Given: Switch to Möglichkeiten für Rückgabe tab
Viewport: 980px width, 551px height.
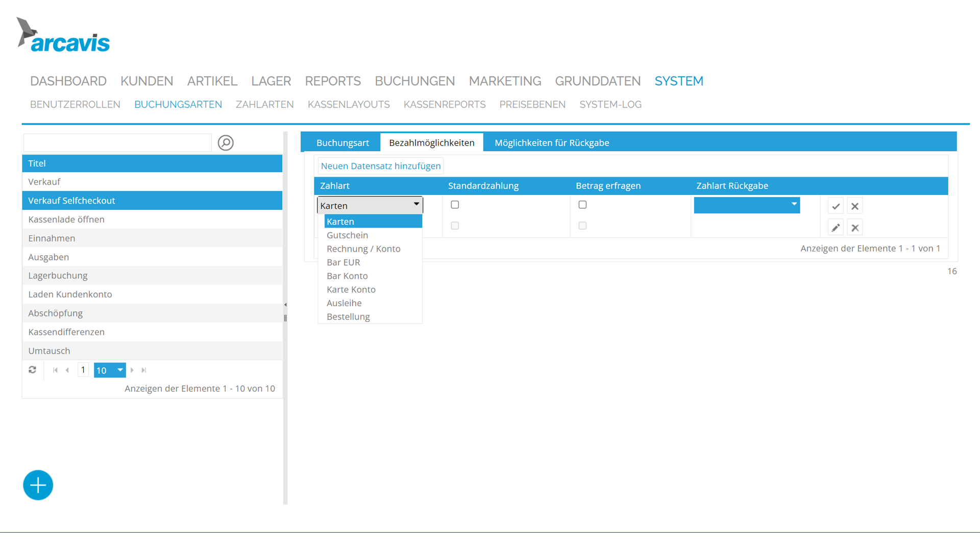Looking at the screenshot, I should coord(551,143).
